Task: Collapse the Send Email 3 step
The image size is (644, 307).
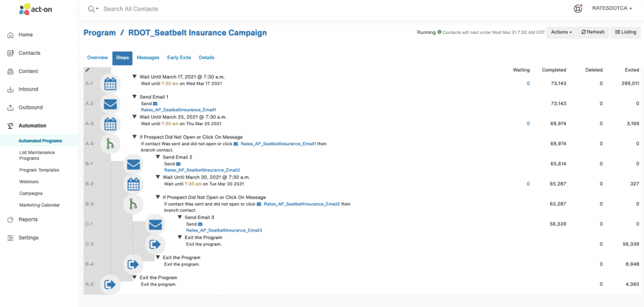Action: click(x=180, y=218)
